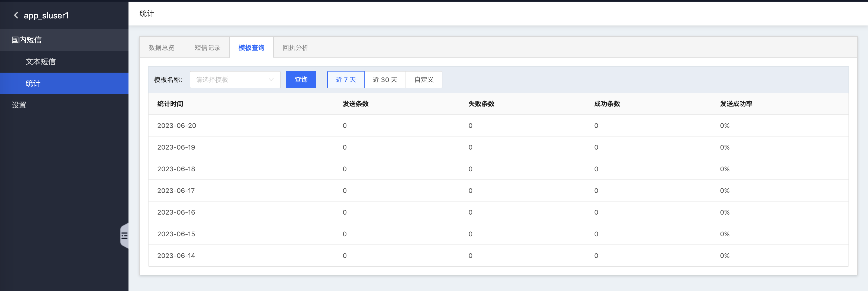
Task: Click the 统计 page title
Action: [x=147, y=14]
